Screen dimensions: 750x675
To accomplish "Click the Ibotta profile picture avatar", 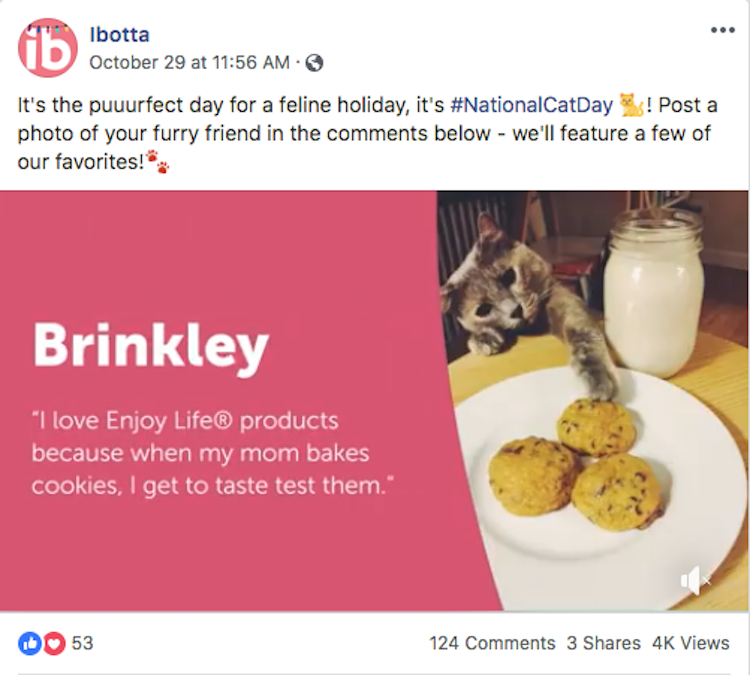I will tap(47, 47).
